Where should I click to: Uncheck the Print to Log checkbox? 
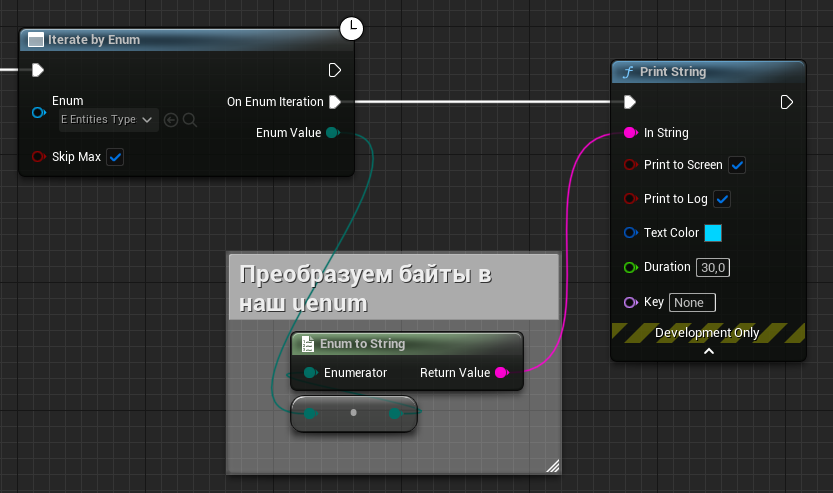click(x=722, y=199)
